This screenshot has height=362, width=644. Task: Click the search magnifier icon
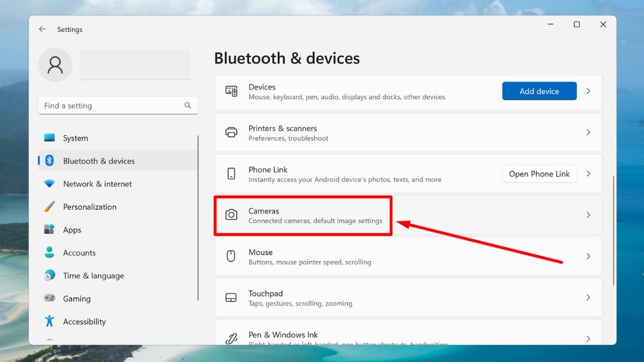pyautogui.click(x=188, y=106)
